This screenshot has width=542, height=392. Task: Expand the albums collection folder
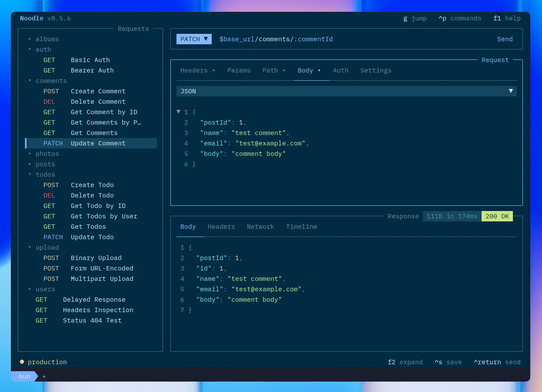pos(43,39)
